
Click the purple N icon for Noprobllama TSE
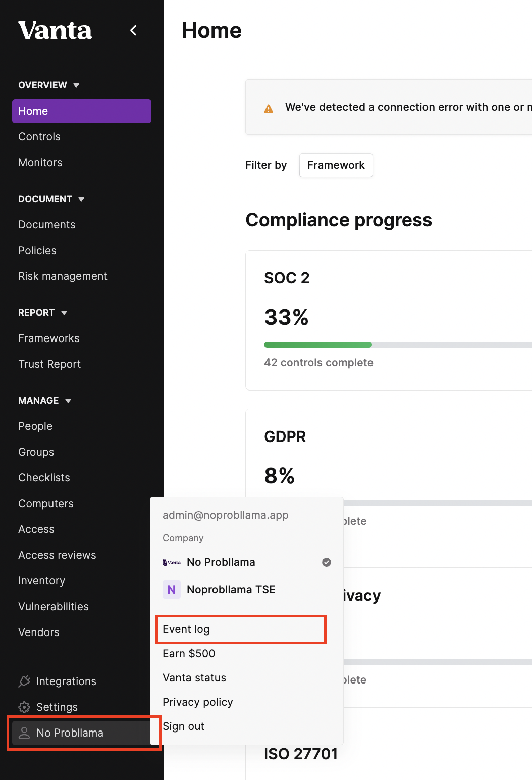click(x=172, y=590)
